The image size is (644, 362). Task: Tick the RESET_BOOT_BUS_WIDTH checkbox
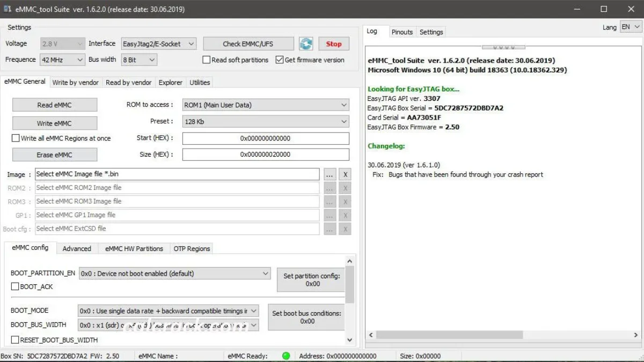coord(15,340)
